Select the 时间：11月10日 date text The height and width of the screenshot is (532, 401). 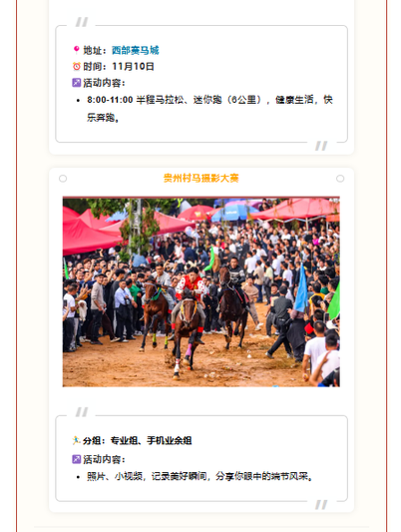click(119, 66)
